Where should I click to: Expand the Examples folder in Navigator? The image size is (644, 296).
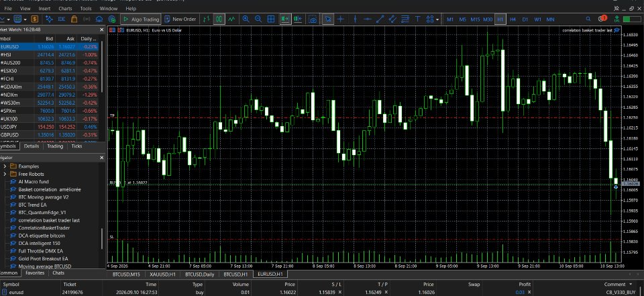click(x=5, y=166)
